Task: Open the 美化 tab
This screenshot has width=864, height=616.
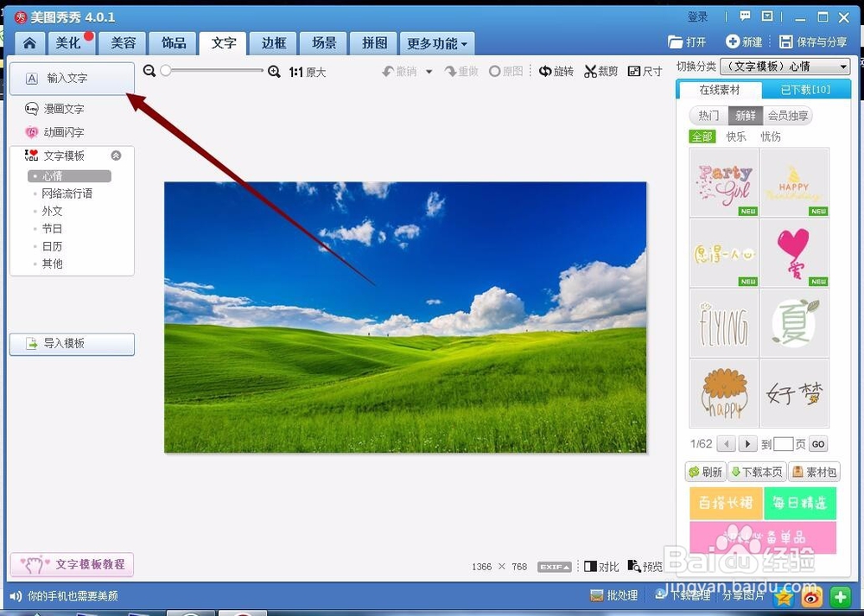Action: pos(71,43)
